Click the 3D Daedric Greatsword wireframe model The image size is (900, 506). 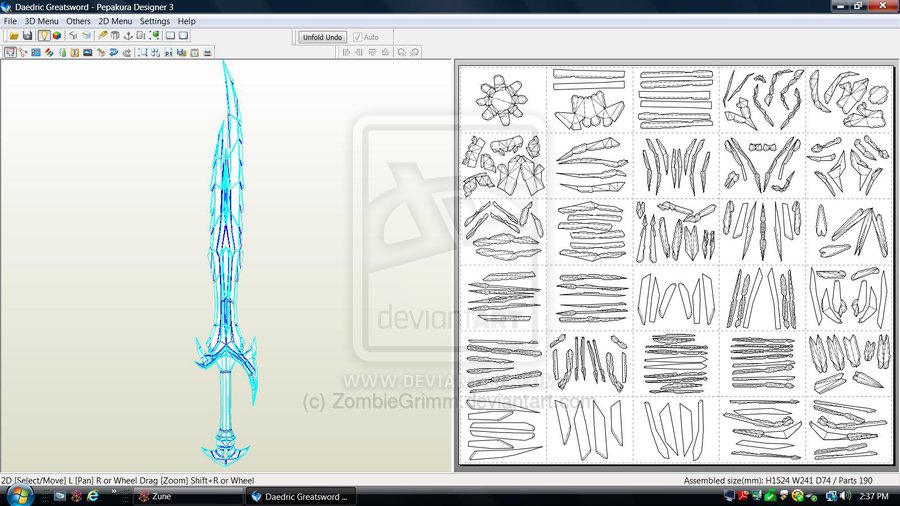click(x=227, y=264)
